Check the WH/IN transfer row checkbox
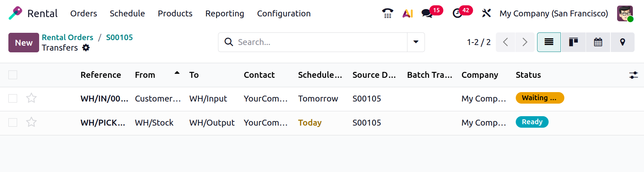This screenshot has height=172, width=644. (13, 98)
